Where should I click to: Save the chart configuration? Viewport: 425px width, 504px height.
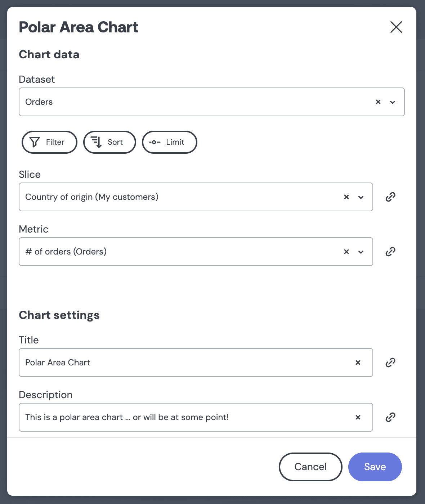pos(375,467)
